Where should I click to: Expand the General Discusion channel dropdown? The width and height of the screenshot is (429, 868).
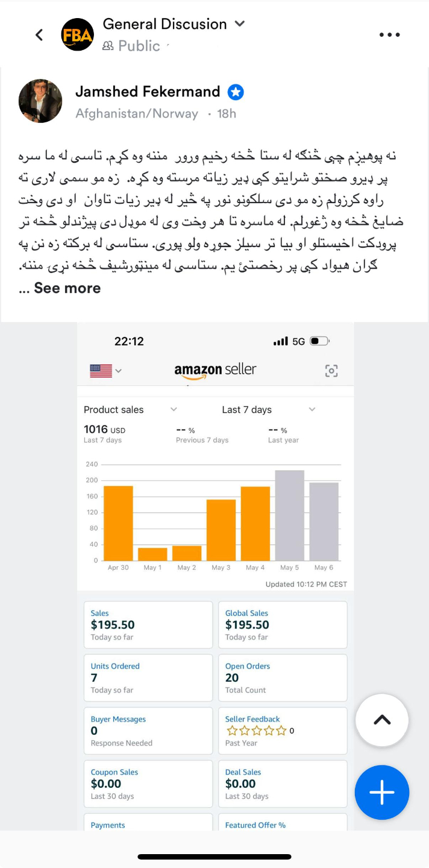[239, 24]
